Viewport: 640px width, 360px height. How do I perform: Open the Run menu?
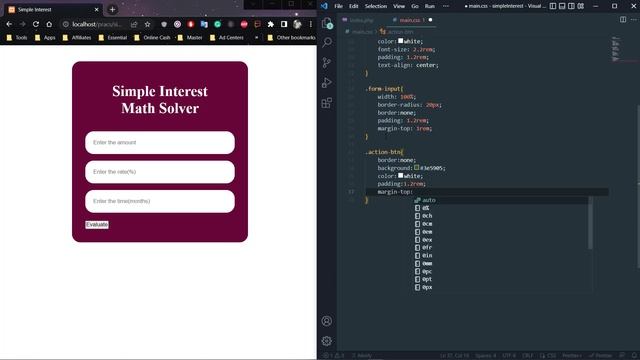tap(429, 6)
